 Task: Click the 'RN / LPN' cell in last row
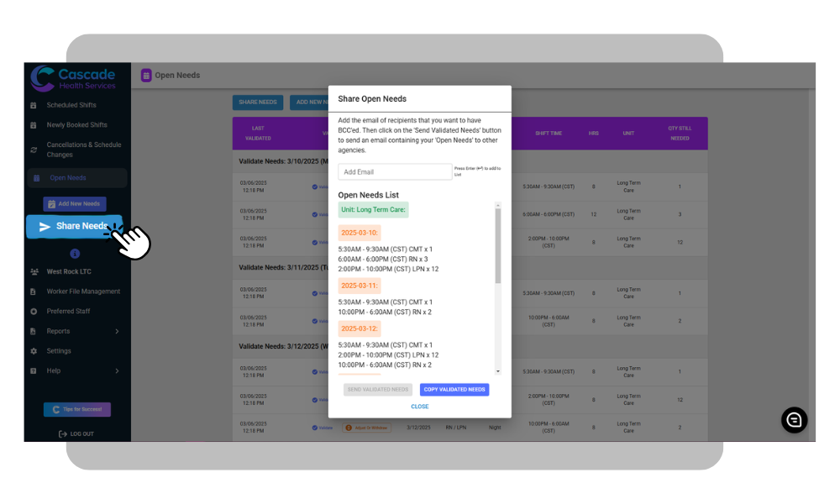coord(456,428)
